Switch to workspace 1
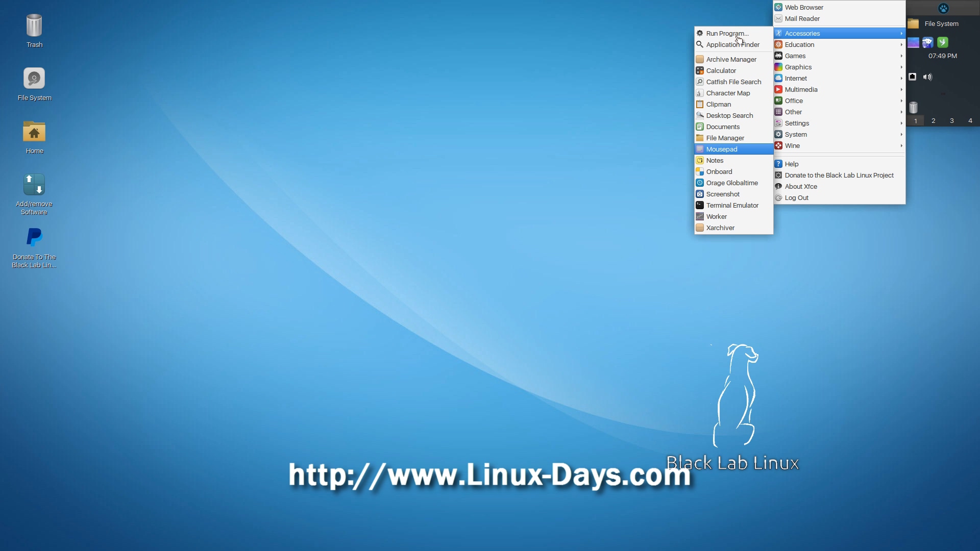Image resolution: width=980 pixels, height=551 pixels. coord(916,121)
